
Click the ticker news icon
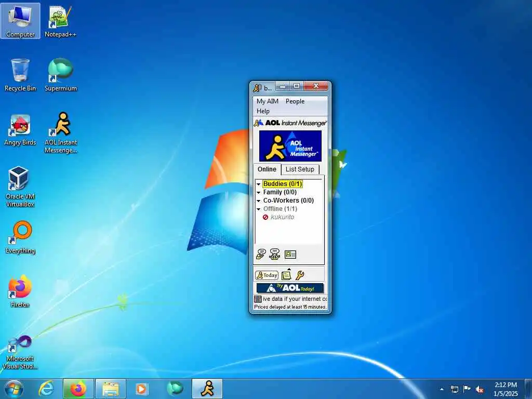[258, 299]
